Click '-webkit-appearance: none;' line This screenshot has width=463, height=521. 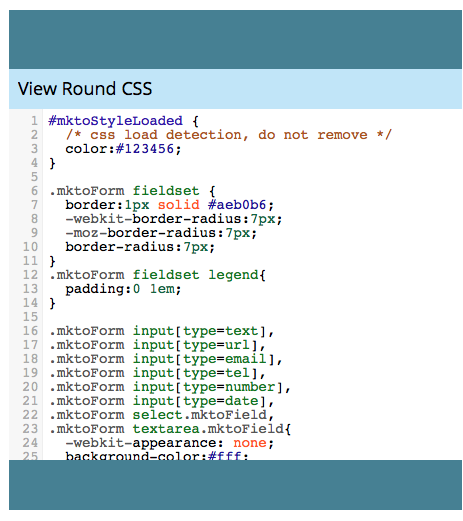click(170, 443)
